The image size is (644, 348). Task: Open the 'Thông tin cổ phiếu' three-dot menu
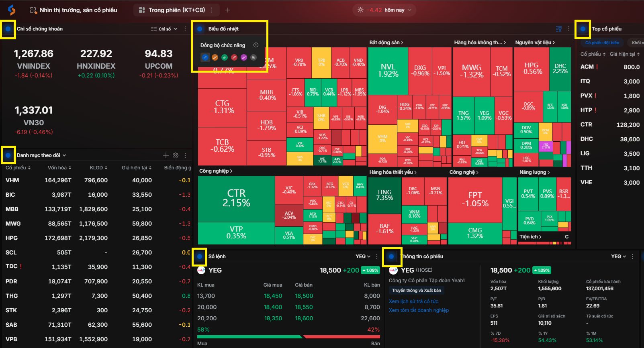[632, 256]
